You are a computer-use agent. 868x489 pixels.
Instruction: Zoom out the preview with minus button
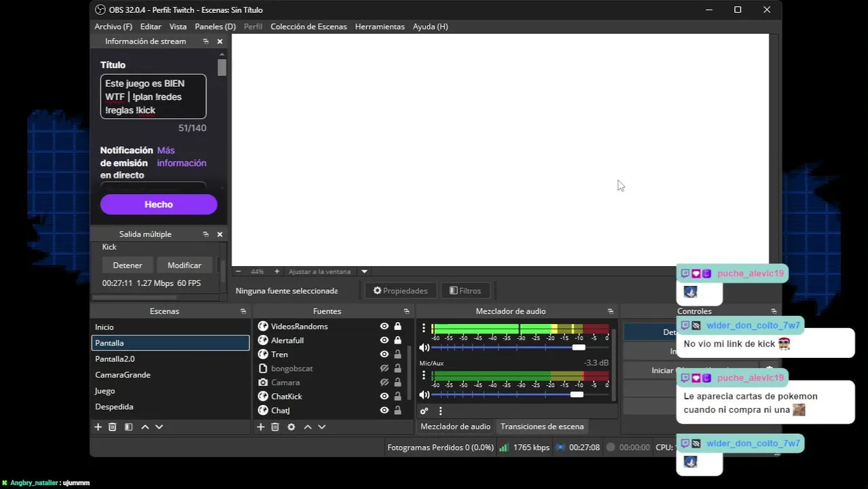click(238, 272)
